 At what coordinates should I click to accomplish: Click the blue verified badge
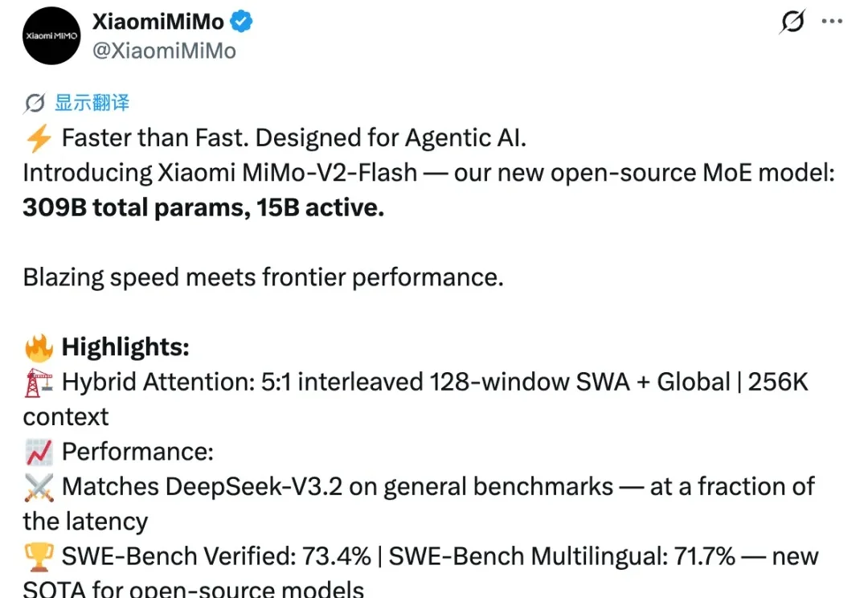(241, 22)
